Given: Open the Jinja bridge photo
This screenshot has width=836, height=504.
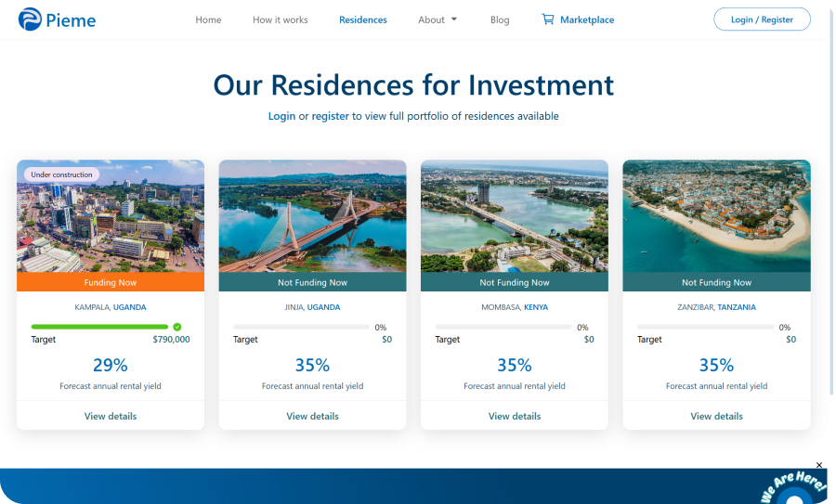Looking at the screenshot, I should (312, 216).
